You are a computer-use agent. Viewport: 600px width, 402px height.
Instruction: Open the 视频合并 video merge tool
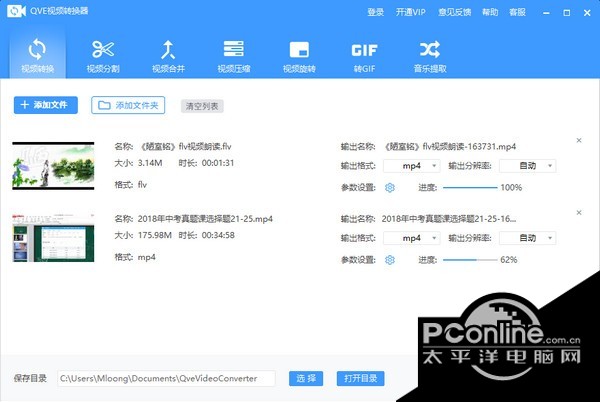click(168, 55)
